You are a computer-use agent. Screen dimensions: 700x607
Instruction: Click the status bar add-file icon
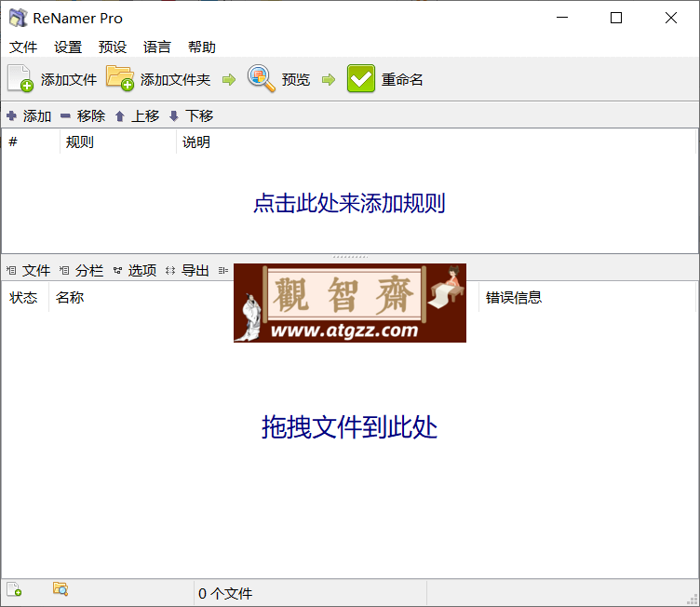(x=14, y=589)
